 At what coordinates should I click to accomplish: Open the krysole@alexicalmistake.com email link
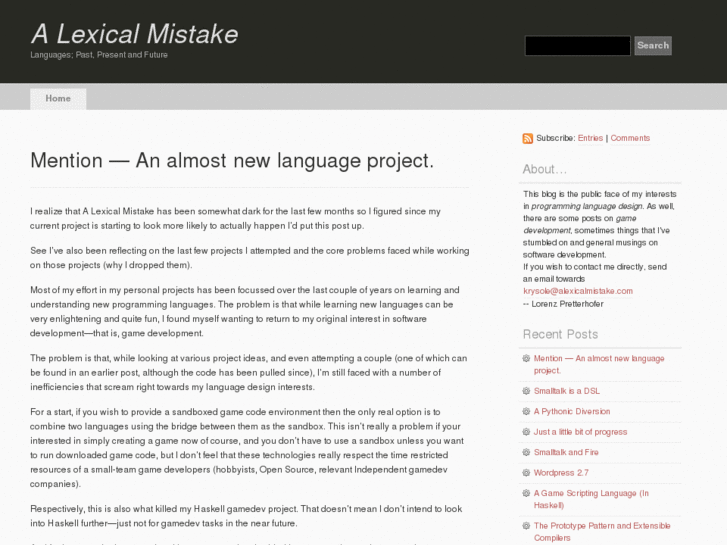coord(578,291)
